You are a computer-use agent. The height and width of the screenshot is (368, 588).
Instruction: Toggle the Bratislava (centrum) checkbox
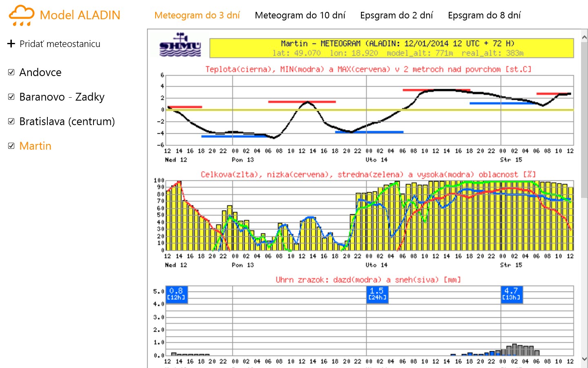pos(11,121)
